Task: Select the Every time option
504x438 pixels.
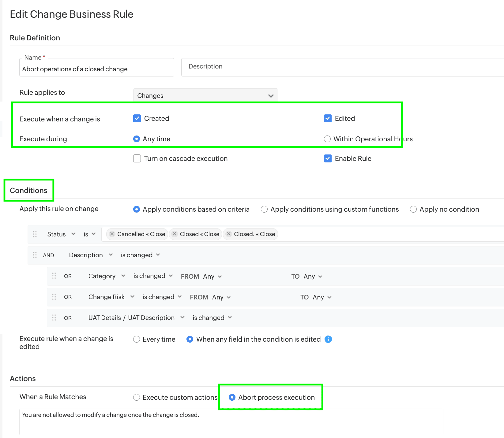Action: tap(137, 339)
